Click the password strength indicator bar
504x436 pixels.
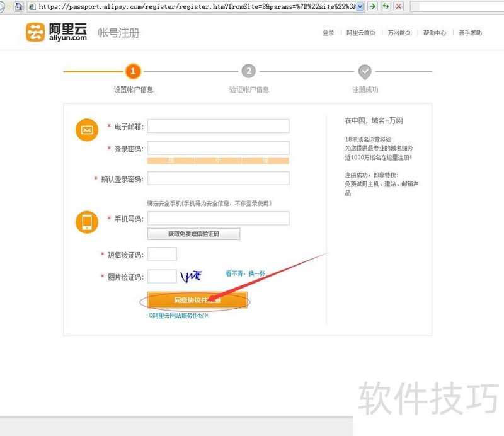click(218, 161)
